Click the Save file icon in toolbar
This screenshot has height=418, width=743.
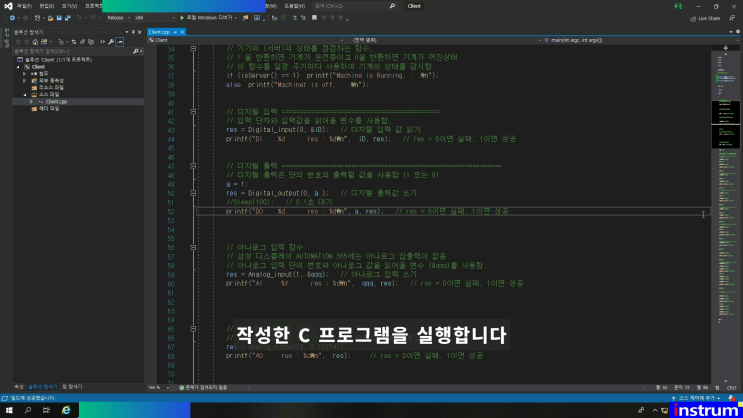tap(59, 18)
